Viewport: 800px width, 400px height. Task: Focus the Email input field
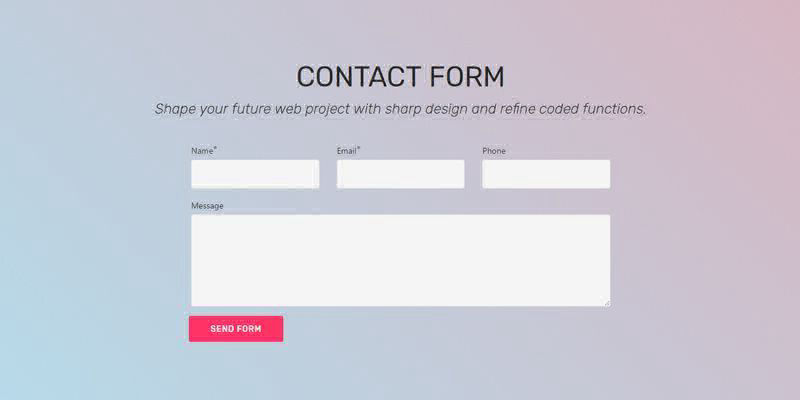(x=401, y=174)
